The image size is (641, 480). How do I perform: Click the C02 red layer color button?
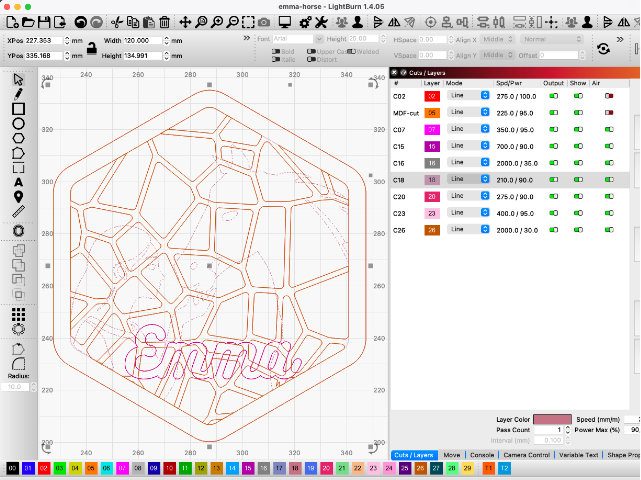coord(432,96)
